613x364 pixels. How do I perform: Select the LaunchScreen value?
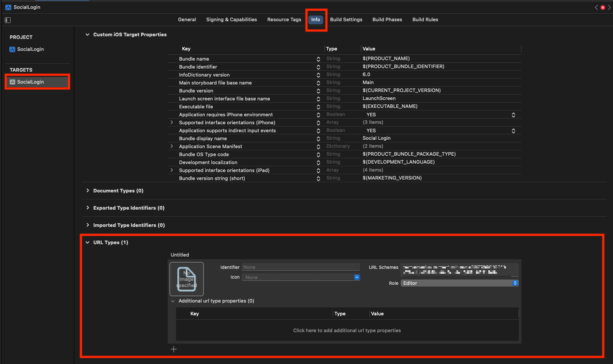tap(379, 99)
